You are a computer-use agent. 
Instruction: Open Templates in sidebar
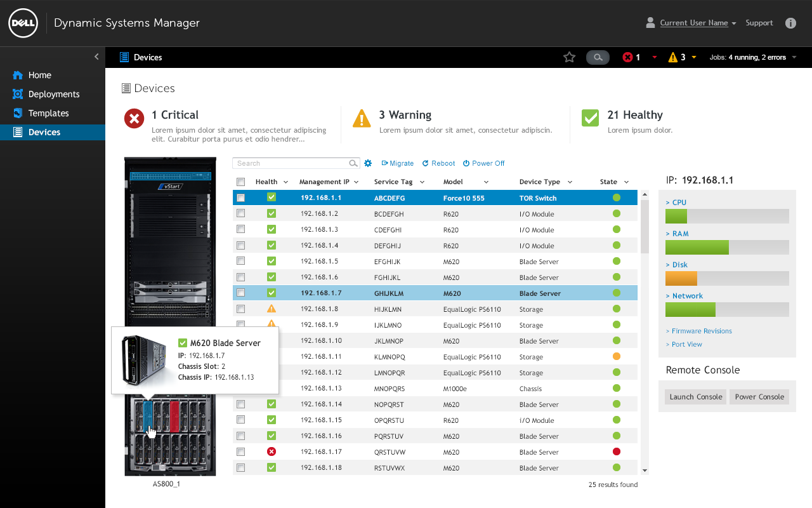(49, 113)
